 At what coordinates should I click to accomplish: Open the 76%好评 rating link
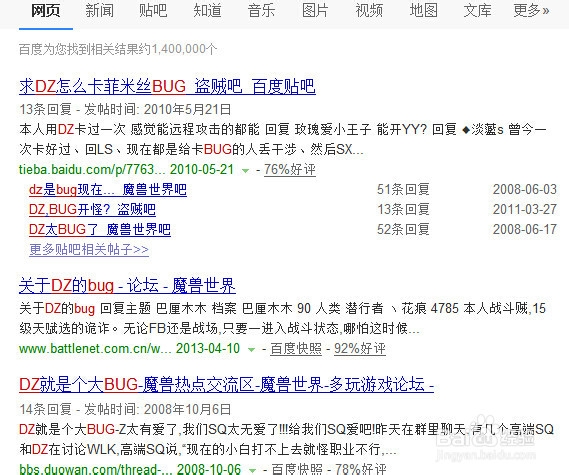(x=290, y=169)
